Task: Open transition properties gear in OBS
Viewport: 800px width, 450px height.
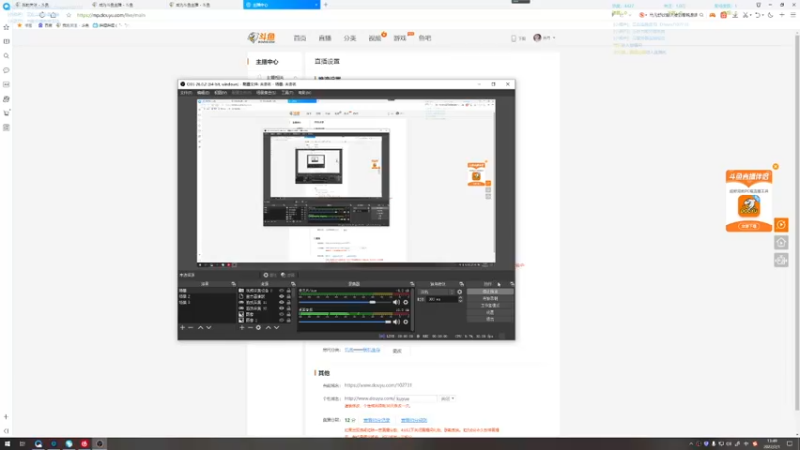Action: point(460,292)
